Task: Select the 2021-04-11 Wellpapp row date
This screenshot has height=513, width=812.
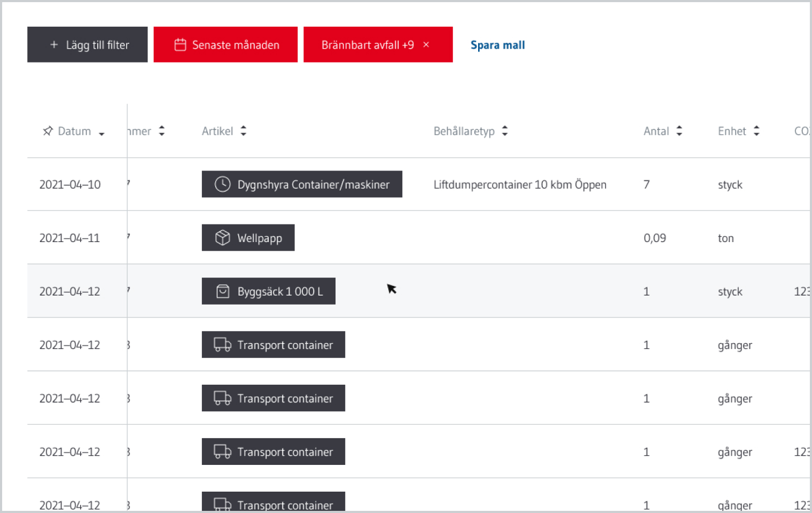Action: coord(69,238)
